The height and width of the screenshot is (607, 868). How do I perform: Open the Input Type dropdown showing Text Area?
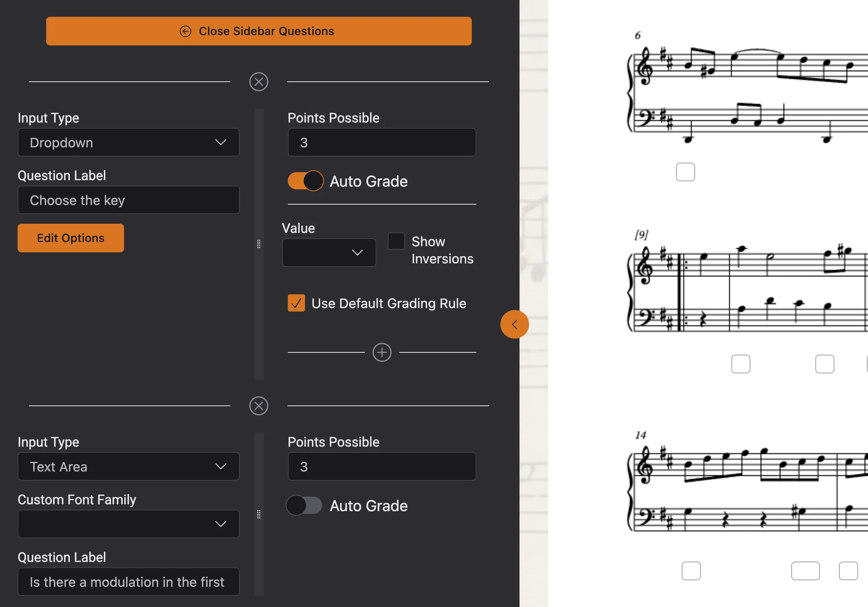[129, 467]
